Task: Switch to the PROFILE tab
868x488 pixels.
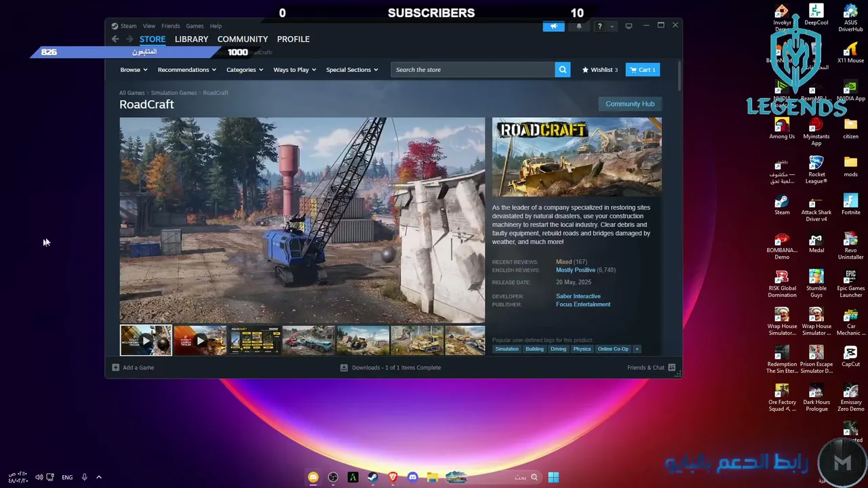Action: point(293,39)
